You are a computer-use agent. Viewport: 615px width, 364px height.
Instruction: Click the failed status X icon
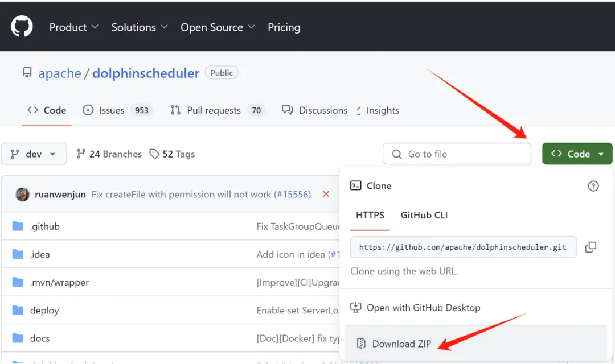point(326,194)
